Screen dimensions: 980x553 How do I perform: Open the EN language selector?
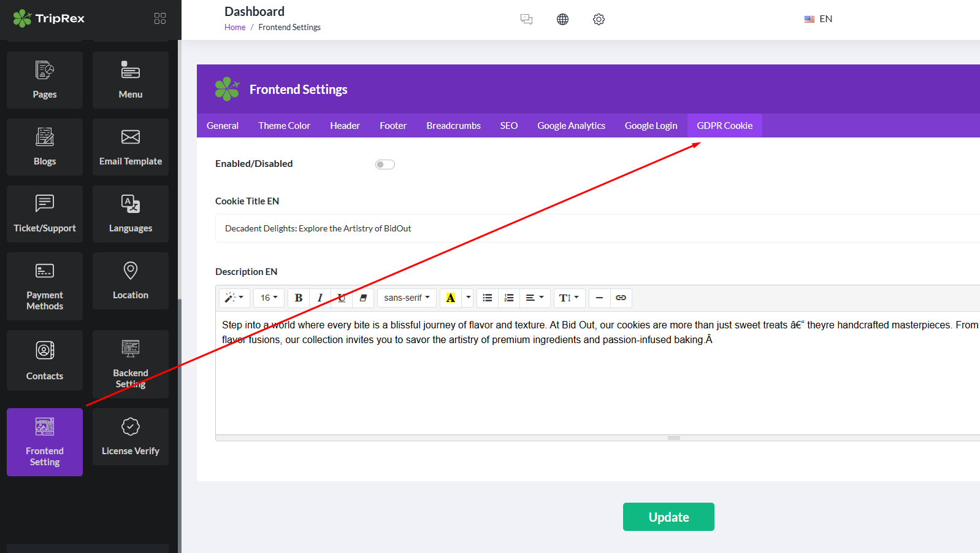point(819,19)
